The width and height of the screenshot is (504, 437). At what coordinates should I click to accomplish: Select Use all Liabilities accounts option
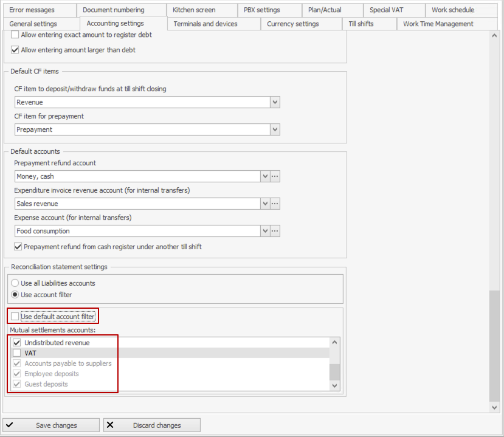pyautogui.click(x=15, y=283)
